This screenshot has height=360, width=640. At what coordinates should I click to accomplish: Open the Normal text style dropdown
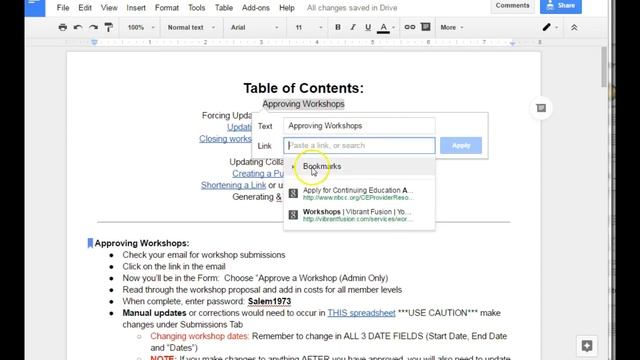point(191,27)
